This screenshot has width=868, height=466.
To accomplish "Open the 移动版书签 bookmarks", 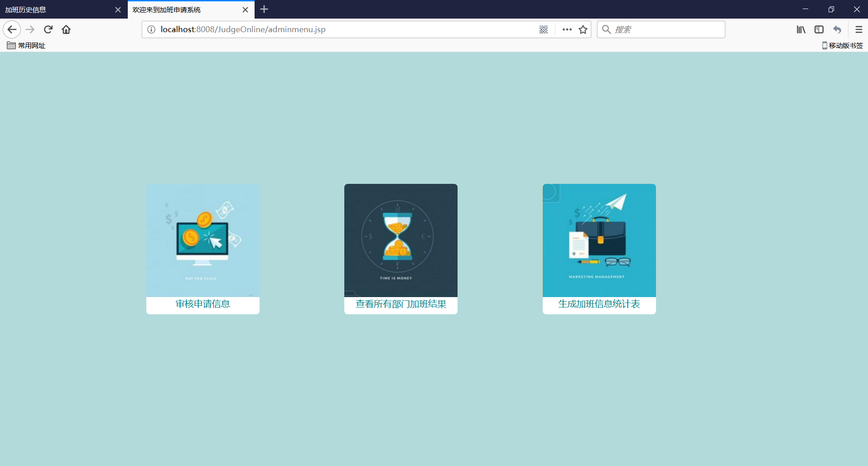I will click(843, 45).
